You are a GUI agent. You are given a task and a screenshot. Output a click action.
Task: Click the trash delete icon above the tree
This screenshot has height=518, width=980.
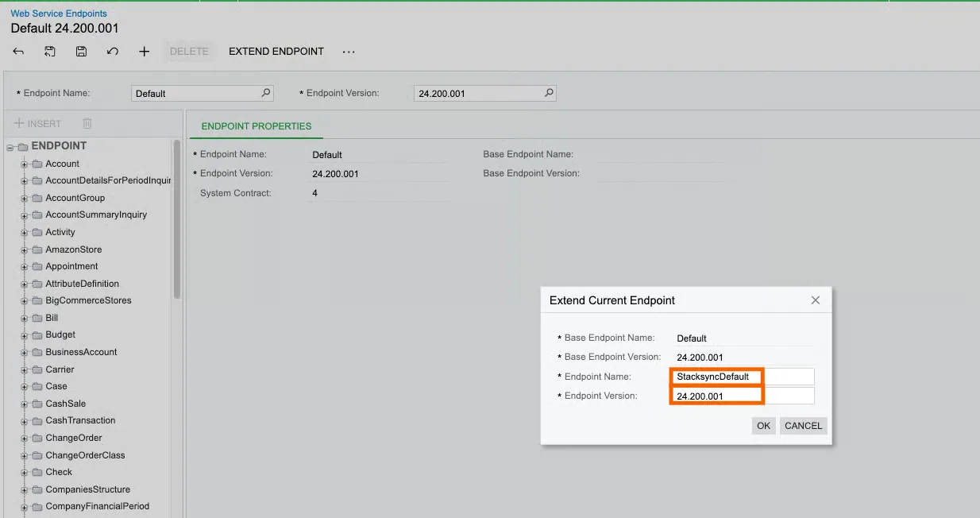(87, 124)
